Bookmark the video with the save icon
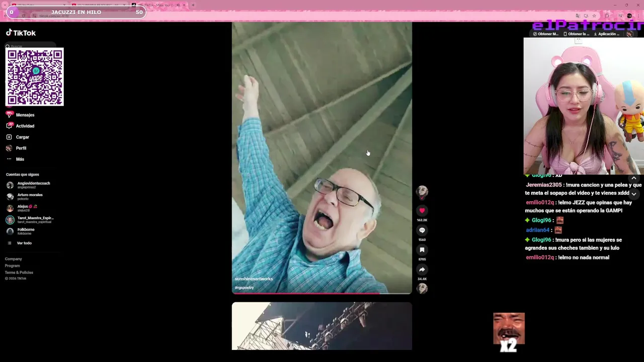Screen dimensions: 644x362 422,250
